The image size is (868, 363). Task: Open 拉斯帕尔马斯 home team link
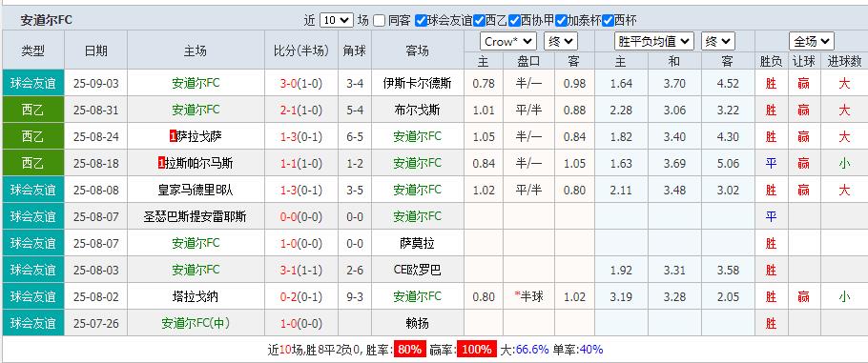(x=198, y=163)
